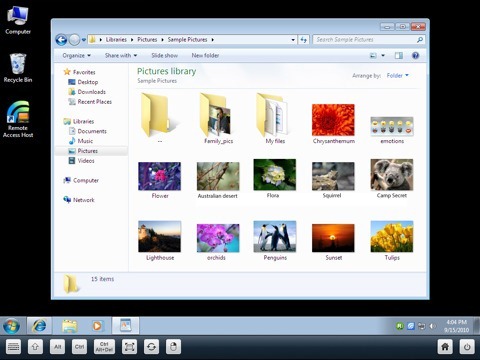
Task: Refresh the Sample Pictures folder view
Action: point(304,40)
